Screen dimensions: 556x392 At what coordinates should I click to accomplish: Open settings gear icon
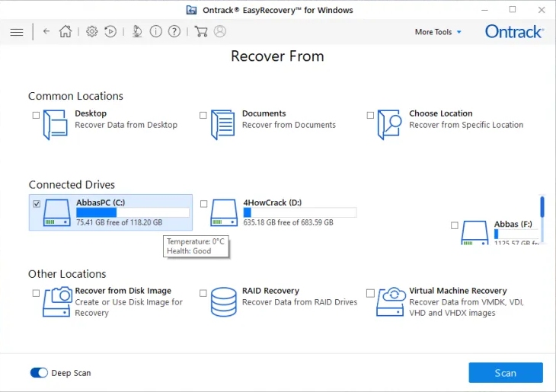pyautogui.click(x=92, y=31)
